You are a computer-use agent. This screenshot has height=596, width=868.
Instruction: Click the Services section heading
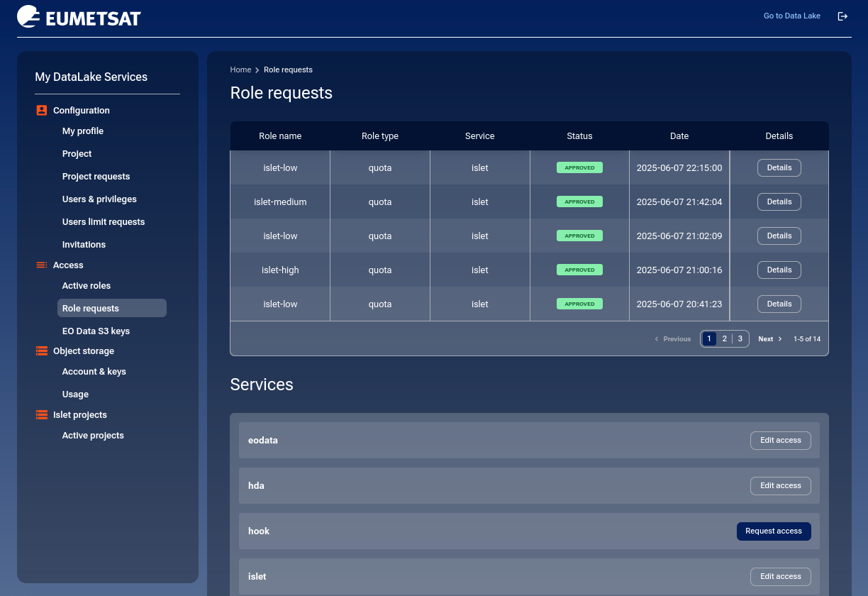point(262,385)
